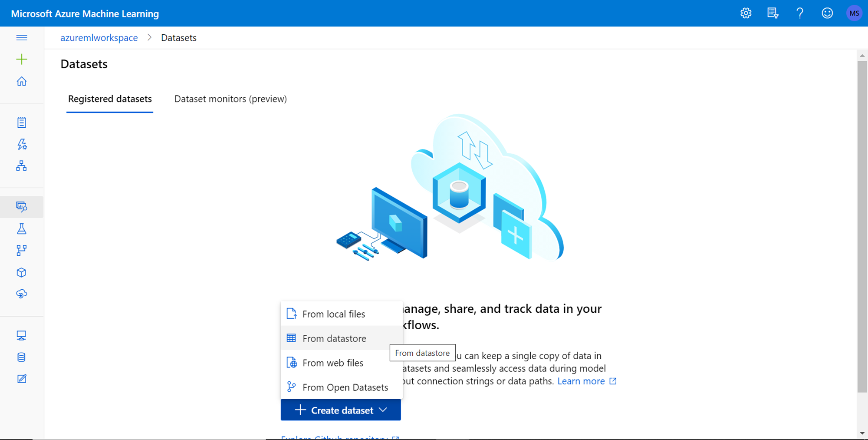This screenshot has width=868, height=440.
Task: Choose From datastore option
Action: (342, 338)
